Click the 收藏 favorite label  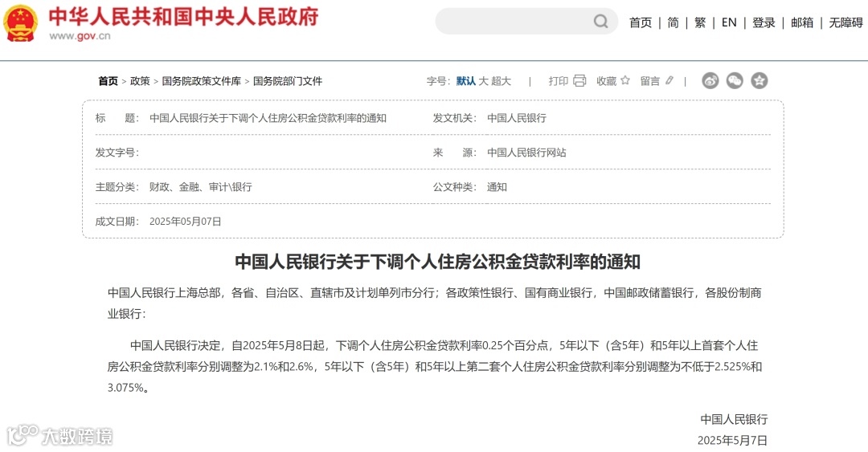(x=606, y=81)
